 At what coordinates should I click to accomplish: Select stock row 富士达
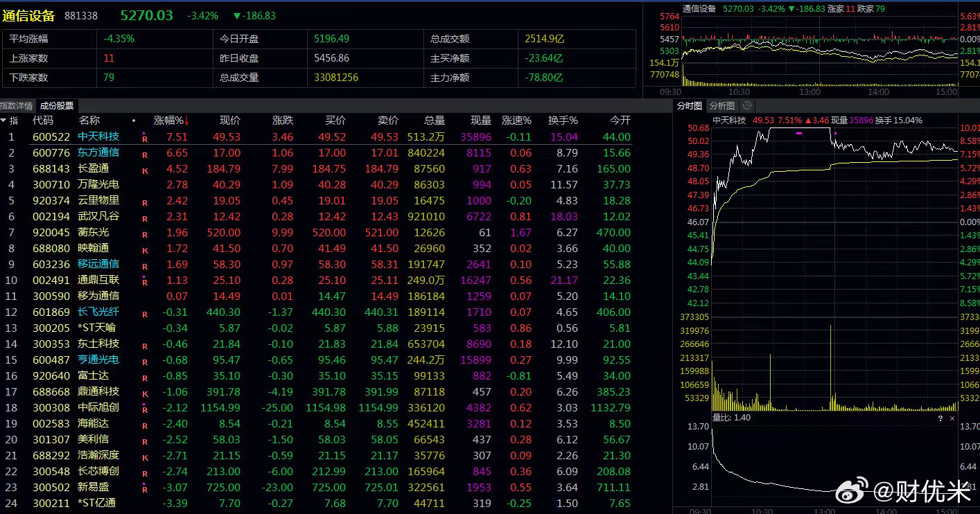pyautogui.click(x=316, y=376)
